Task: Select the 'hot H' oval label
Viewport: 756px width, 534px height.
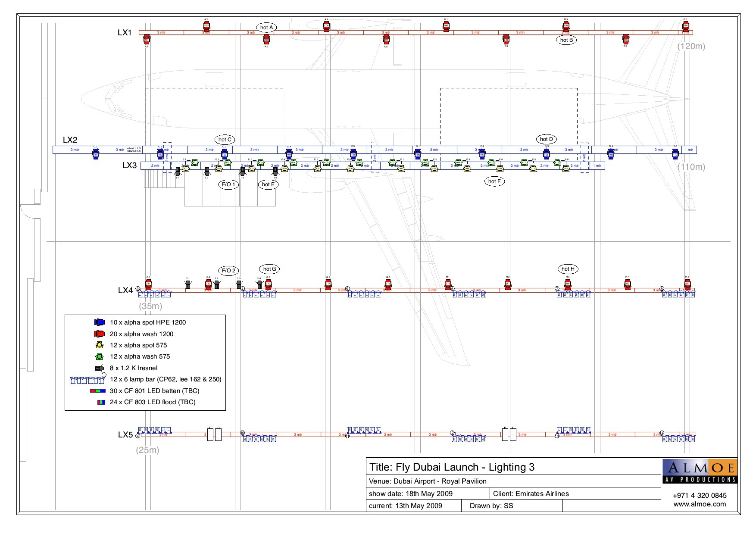Action: [x=568, y=269]
